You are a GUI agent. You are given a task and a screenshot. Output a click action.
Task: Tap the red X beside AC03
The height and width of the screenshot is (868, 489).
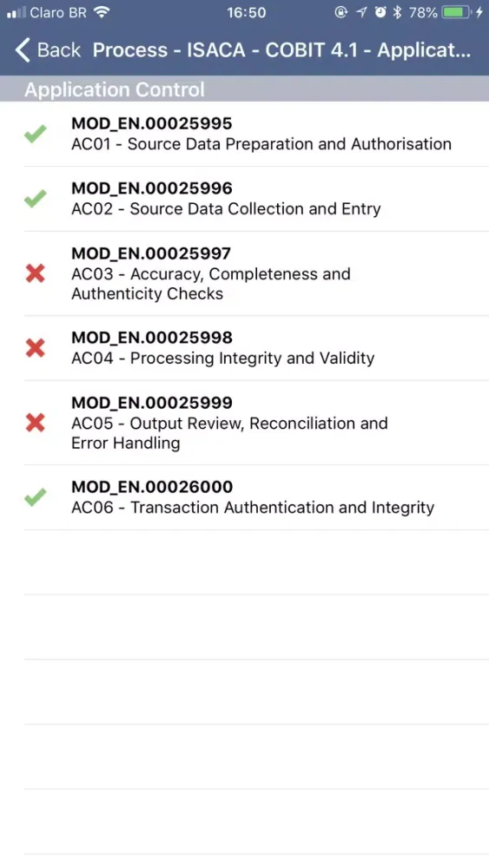36,273
